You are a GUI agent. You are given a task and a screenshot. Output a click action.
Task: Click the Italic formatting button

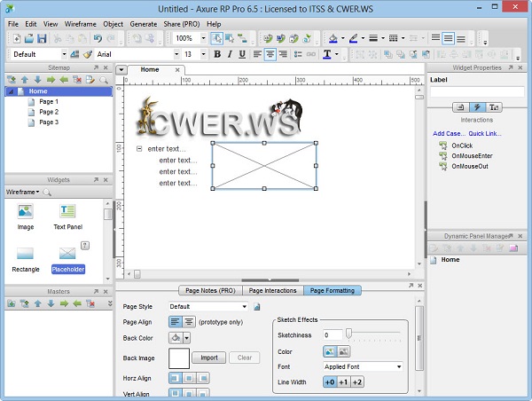[230, 54]
